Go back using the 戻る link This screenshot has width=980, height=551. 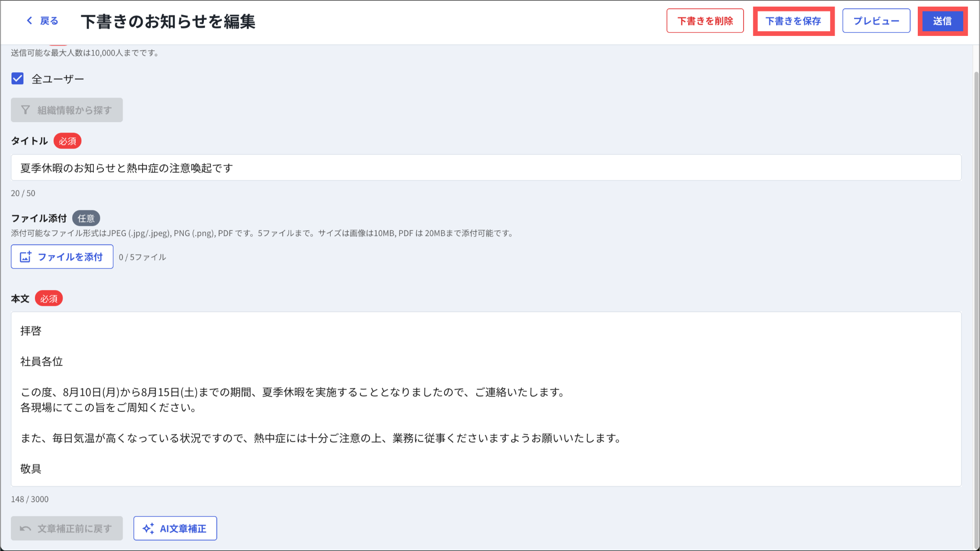tap(49, 21)
